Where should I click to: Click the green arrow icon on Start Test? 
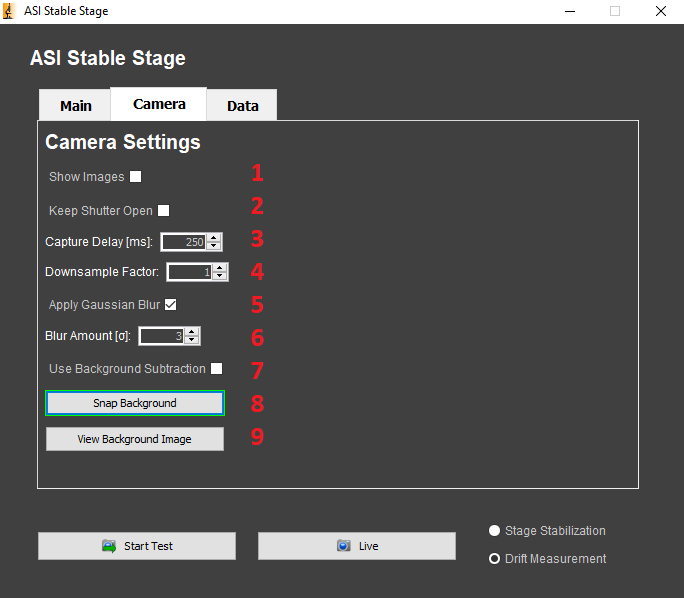(109, 546)
